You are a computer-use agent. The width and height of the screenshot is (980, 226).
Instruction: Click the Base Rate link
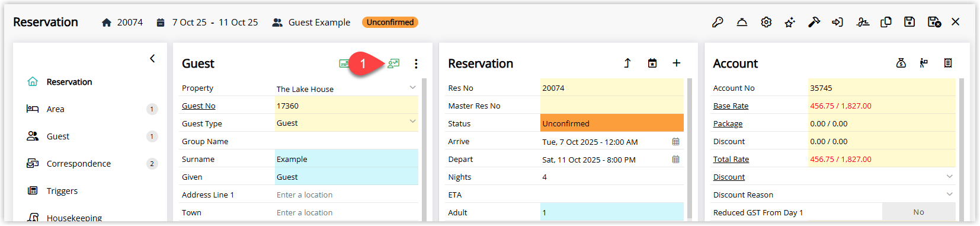(731, 106)
